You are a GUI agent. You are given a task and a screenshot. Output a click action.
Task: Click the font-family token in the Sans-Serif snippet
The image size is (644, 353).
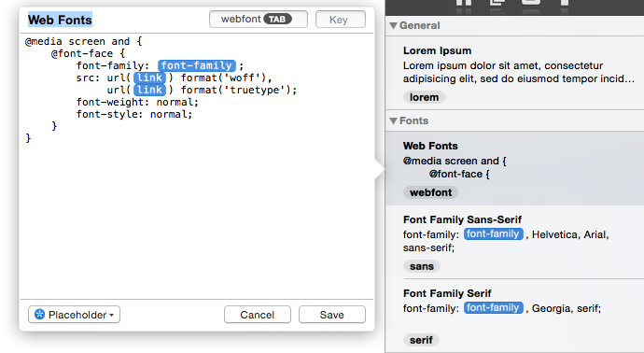click(494, 234)
